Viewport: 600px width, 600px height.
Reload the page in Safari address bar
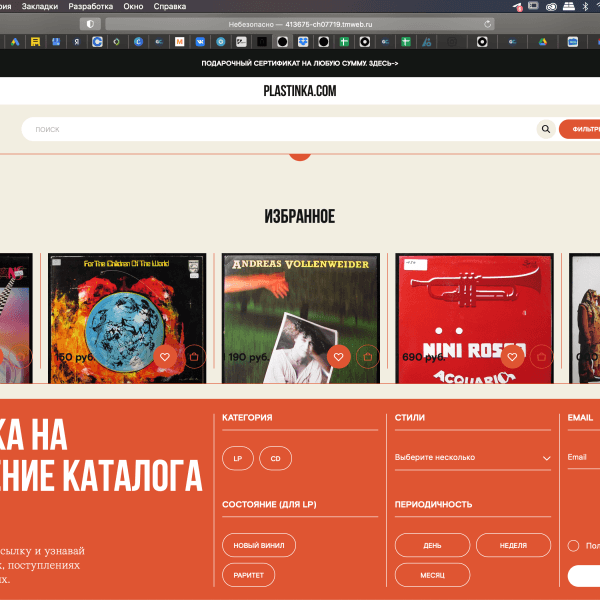pyautogui.click(x=488, y=23)
